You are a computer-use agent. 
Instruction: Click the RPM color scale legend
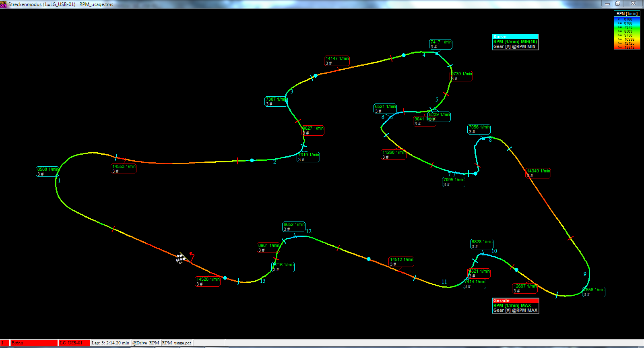(x=627, y=30)
